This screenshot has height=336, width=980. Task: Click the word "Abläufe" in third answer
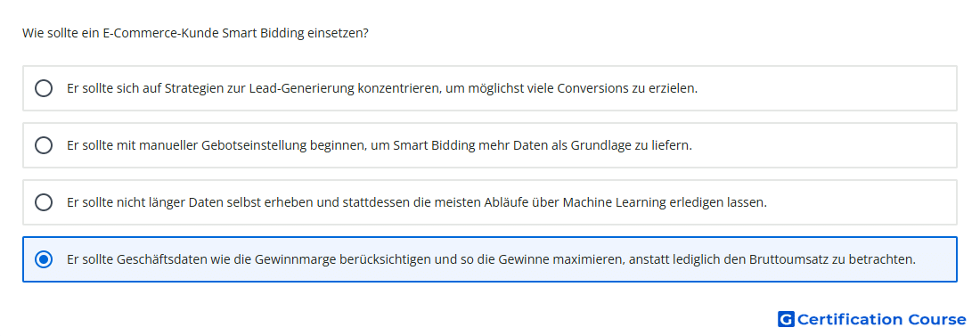[507, 202]
